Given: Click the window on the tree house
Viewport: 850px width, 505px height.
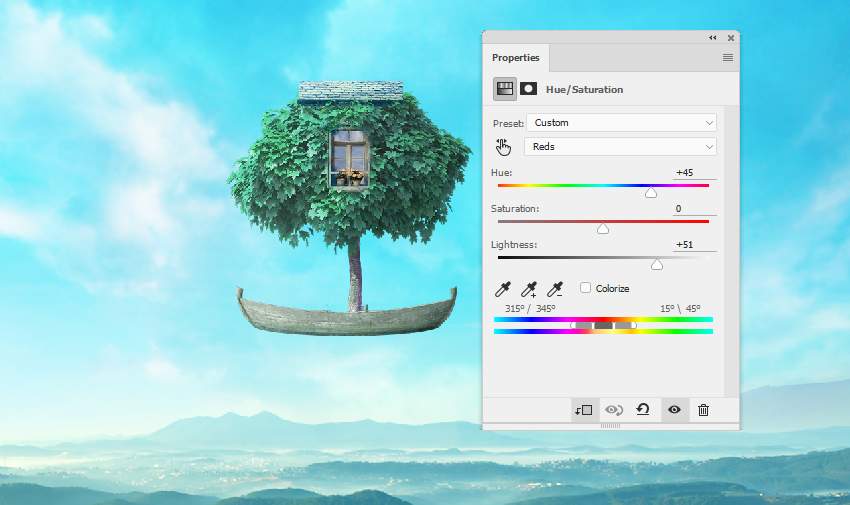Looking at the screenshot, I should (x=349, y=158).
